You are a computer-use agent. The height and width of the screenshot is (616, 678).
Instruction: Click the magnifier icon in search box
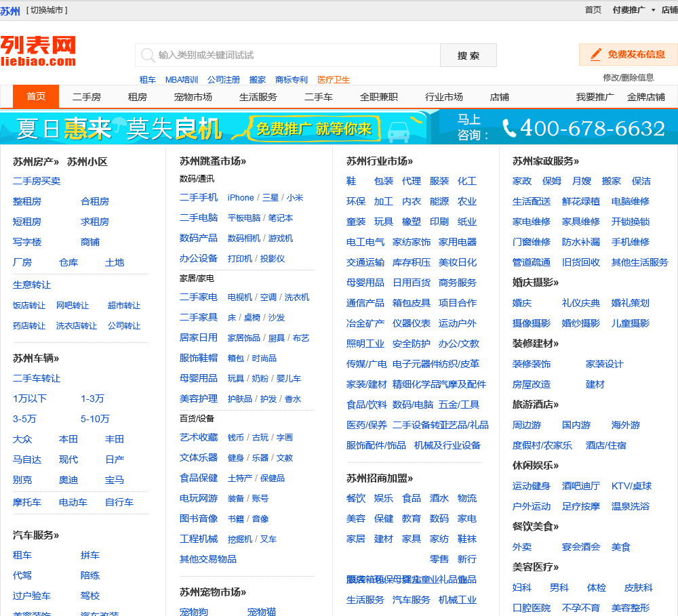(x=147, y=55)
